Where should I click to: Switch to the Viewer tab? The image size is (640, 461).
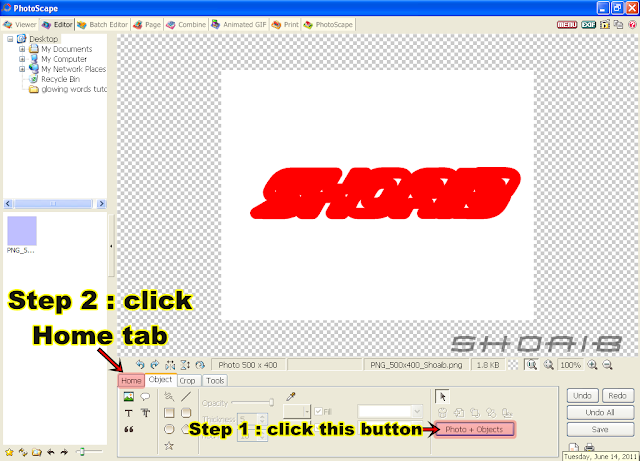click(x=20, y=24)
